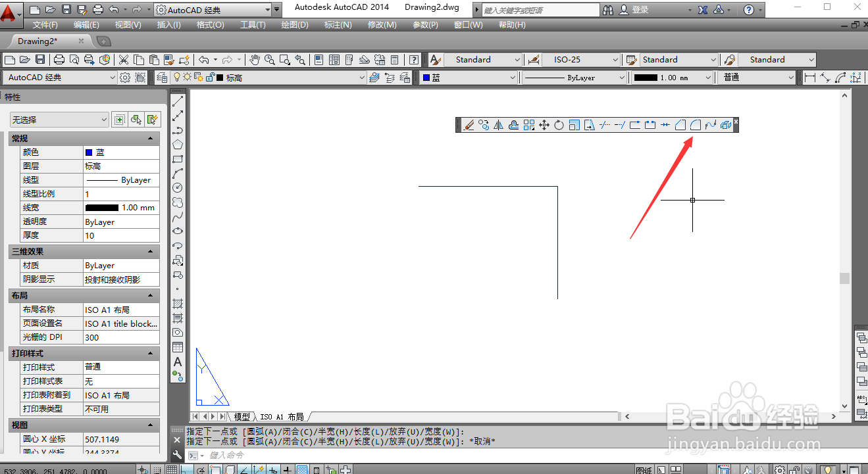Open the text style 'Standard' dropdown
The height and width of the screenshot is (474, 868).
click(482, 60)
